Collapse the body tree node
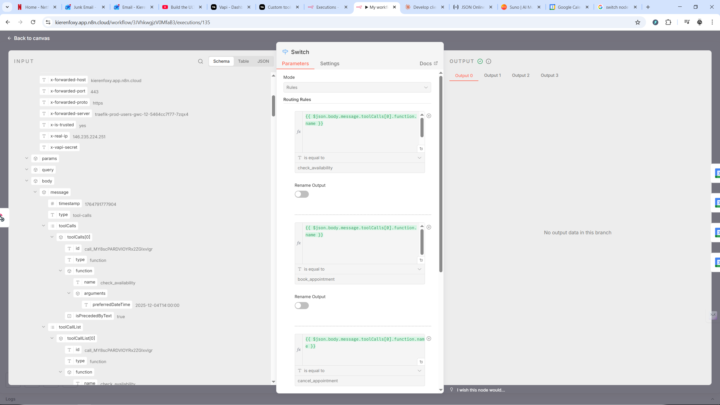Viewport: 720px width, 405px height. 27,181
